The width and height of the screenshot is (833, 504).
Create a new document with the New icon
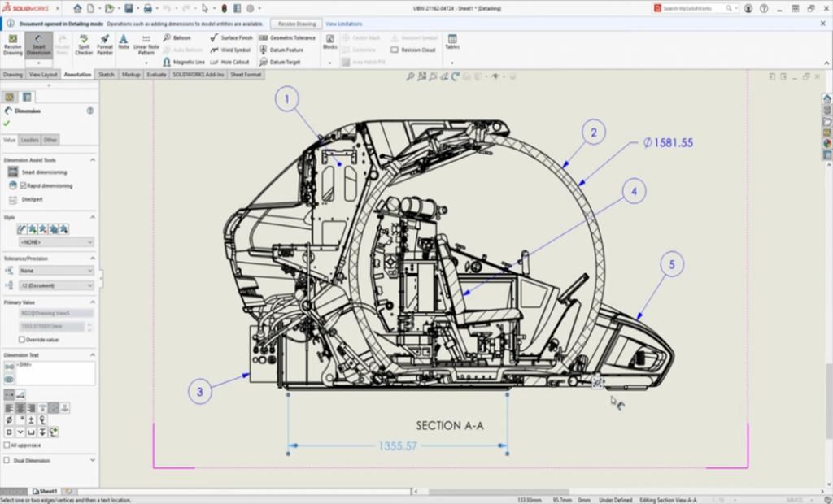pyautogui.click(x=91, y=8)
